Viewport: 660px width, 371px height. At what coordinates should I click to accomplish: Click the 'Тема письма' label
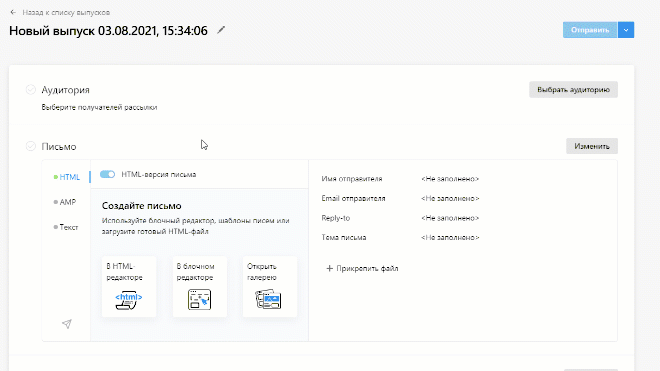344,238
